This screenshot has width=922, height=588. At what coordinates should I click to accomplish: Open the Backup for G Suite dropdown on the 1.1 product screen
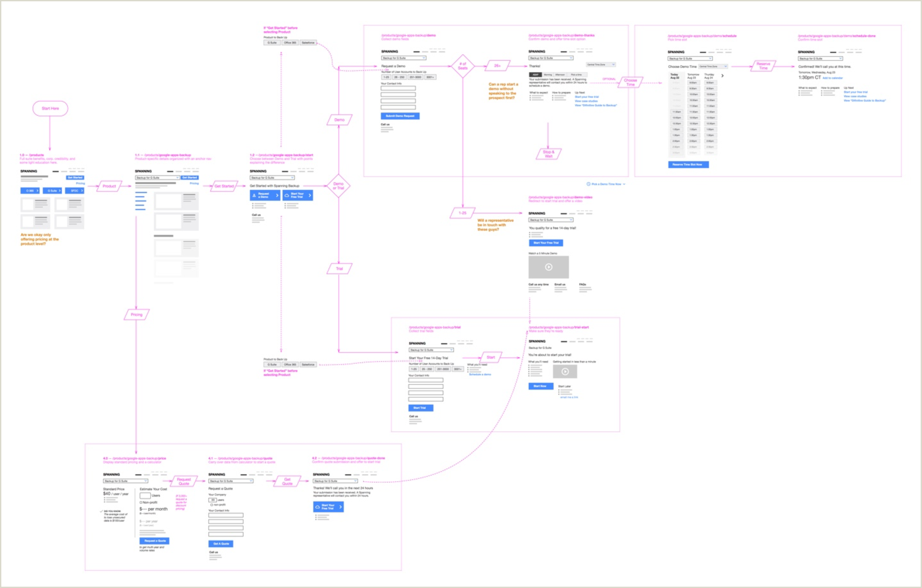[x=157, y=178]
